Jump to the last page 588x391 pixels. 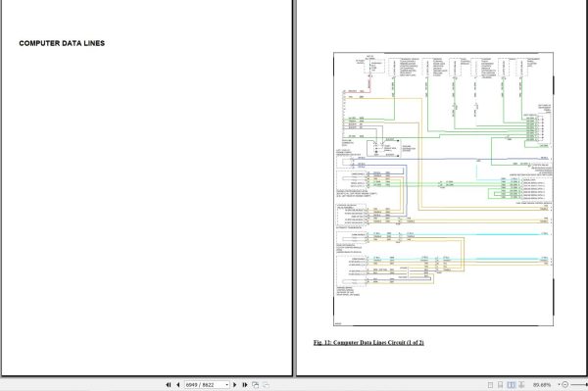[245, 384]
